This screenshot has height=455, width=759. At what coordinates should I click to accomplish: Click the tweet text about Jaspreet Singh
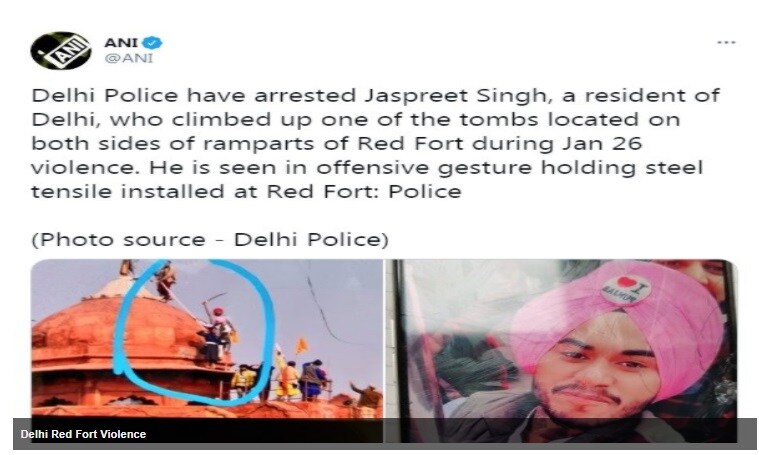pos(375,143)
